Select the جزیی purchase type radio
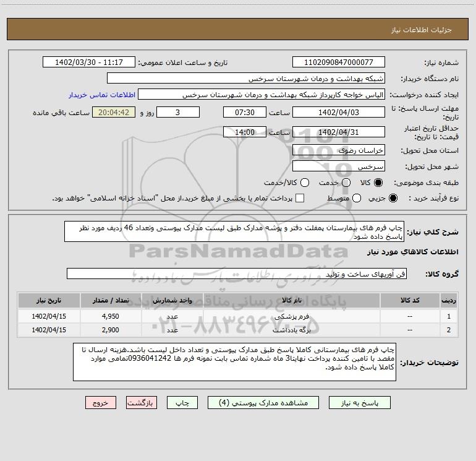The width and height of the screenshot is (476, 461). [x=393, y=198]
